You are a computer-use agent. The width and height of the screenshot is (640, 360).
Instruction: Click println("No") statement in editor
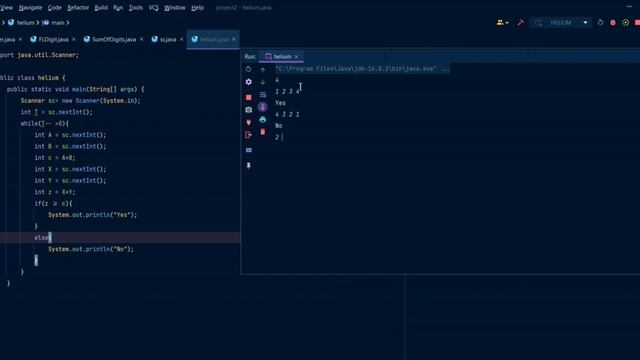click(x=91, y=249)
